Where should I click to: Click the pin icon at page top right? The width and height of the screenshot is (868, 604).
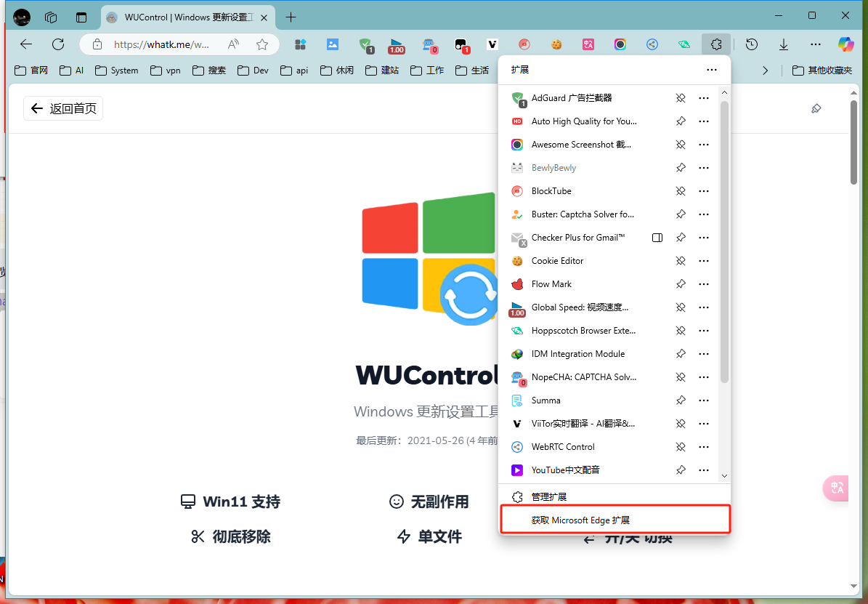(816, 108)
